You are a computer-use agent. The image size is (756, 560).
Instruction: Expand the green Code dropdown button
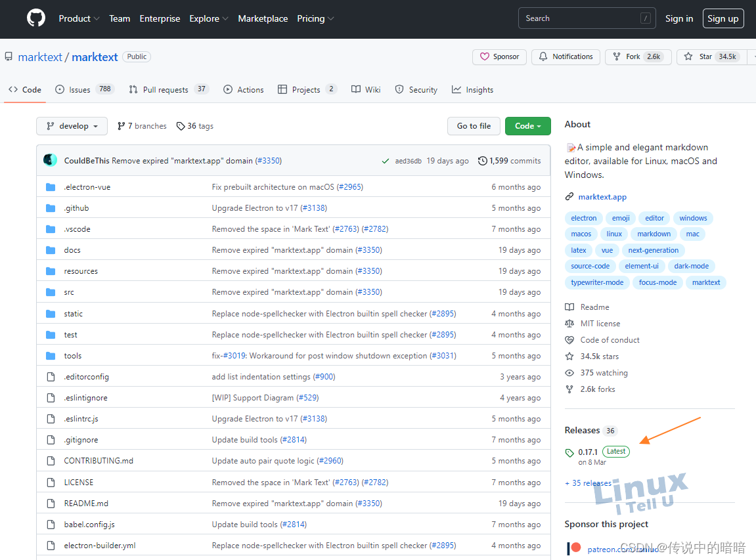(x=528, y=126)
